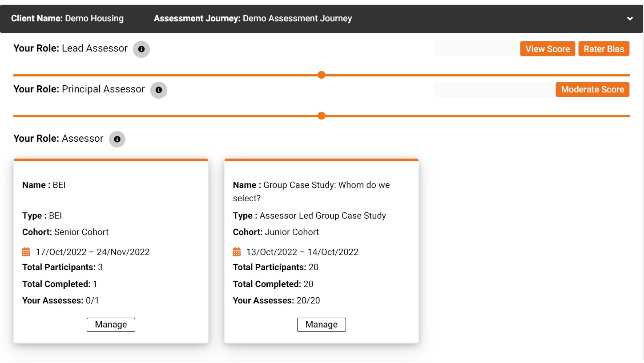Open info icon beside Principal Assessor role

coord(159,90)
